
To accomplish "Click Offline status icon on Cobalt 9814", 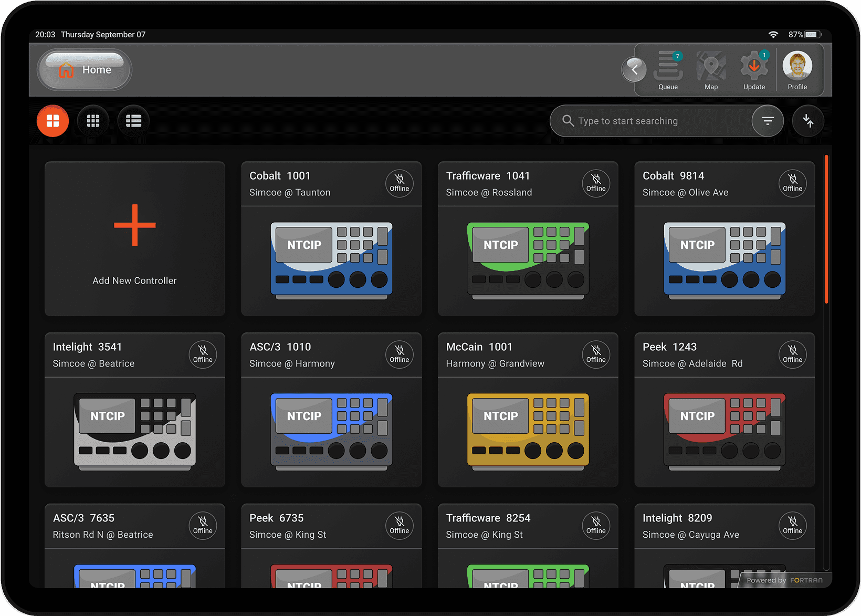I will [792, 183].
